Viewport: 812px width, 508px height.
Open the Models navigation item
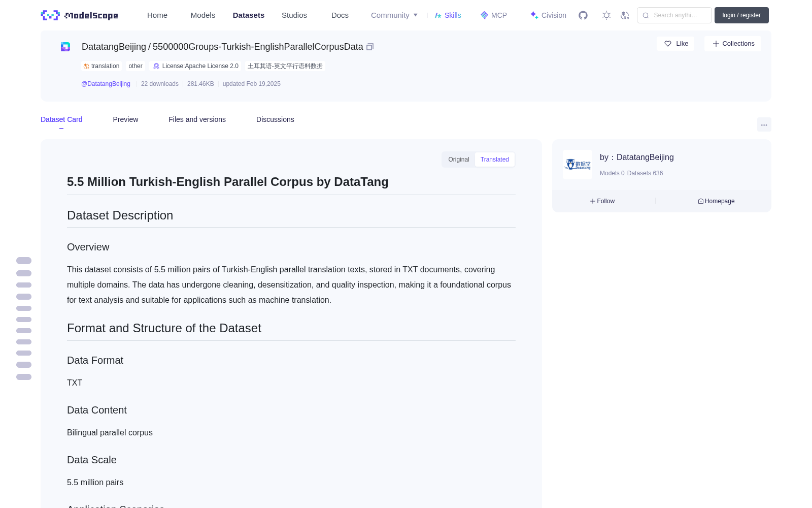(x=203, y=15)
